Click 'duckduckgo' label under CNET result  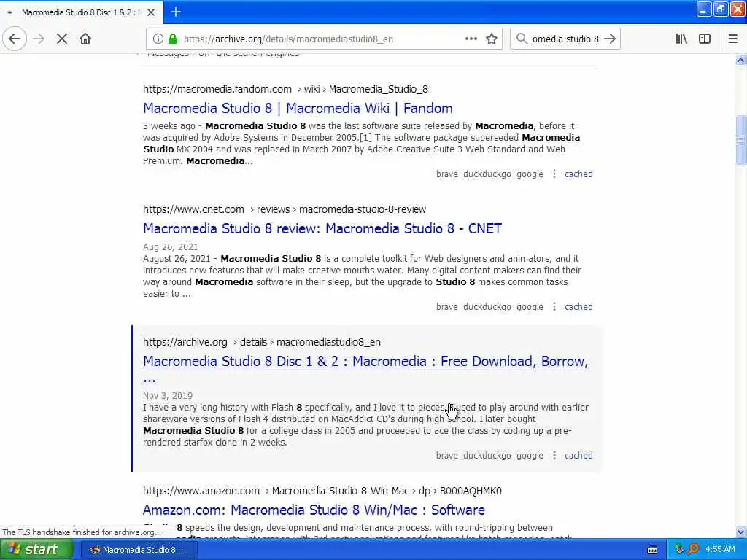tap(487, 307)
